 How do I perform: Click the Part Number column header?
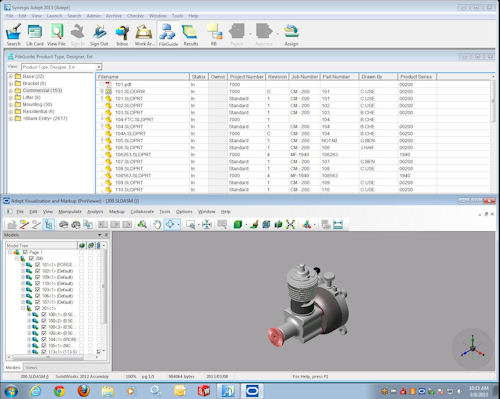339,77
